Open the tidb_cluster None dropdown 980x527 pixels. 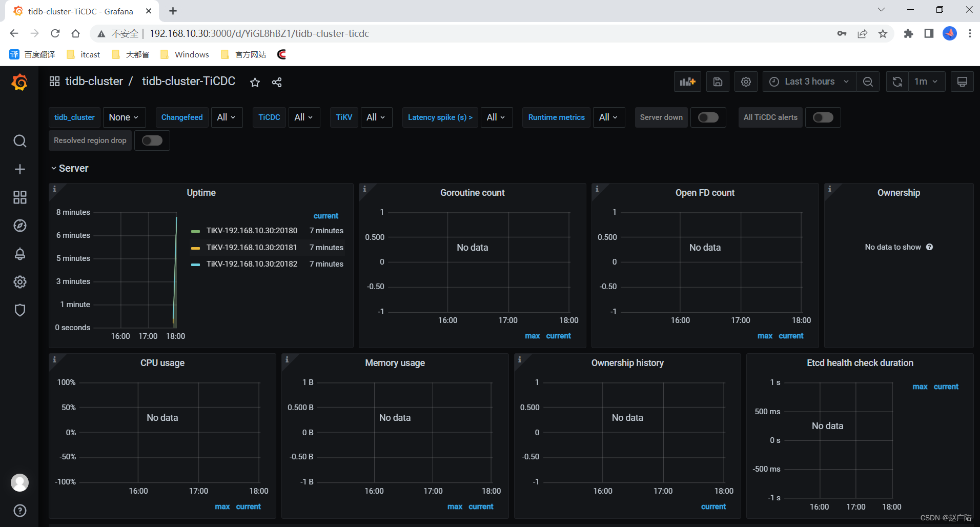coord(124,117)
